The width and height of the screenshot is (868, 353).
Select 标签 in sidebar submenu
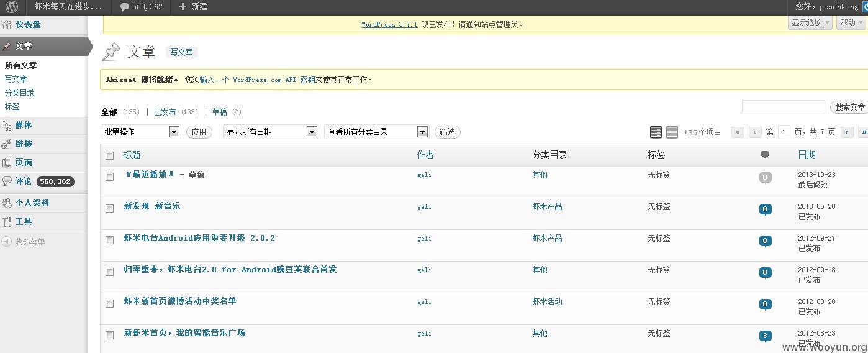(x=12, y=106)
